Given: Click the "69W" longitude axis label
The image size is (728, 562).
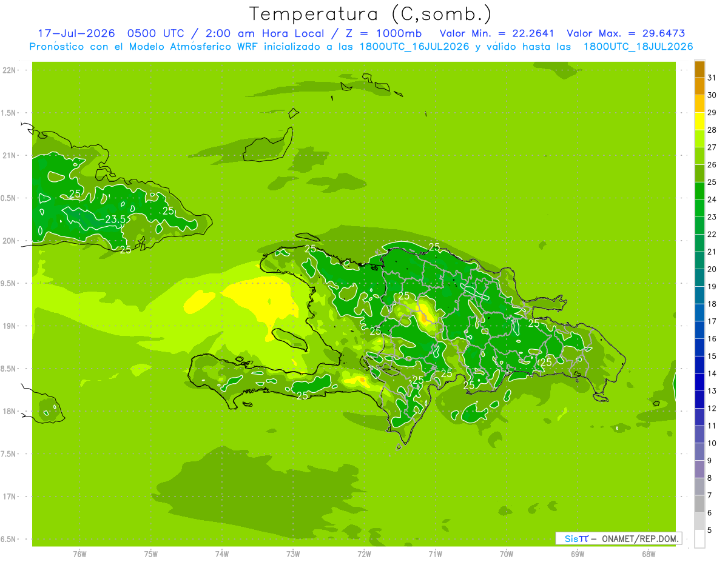Looking at the screenshot, I should coord(578,554).
